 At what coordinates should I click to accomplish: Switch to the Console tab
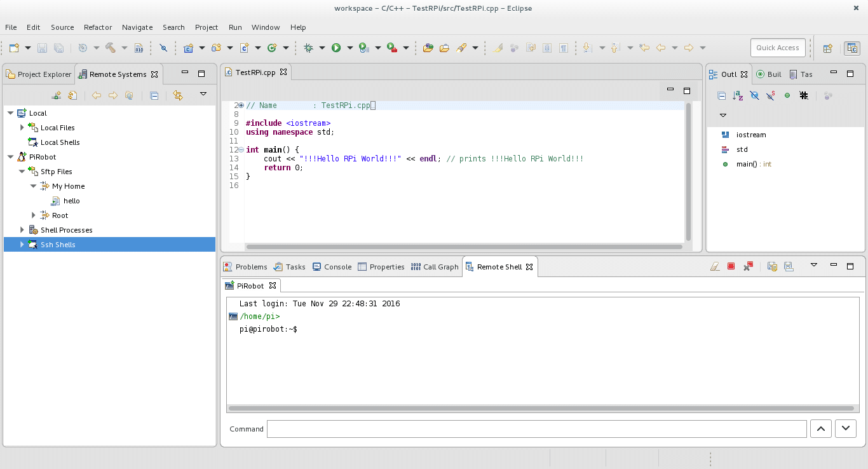tap(332, 267)
